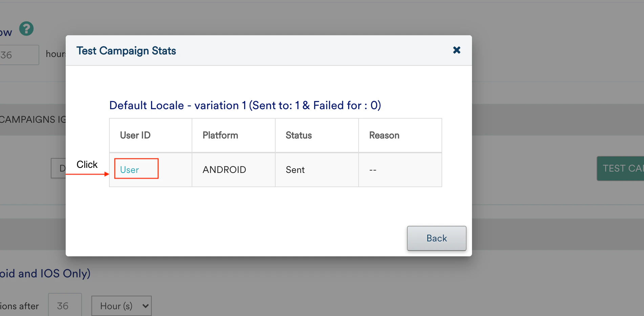Click the TEST CAMPAIGN button
644x316 pixels.
coord(621,169)
